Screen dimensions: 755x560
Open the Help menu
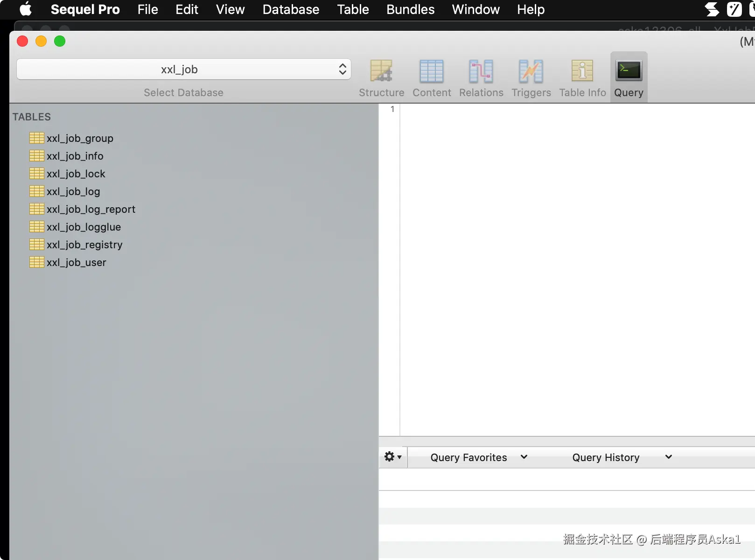click(531, 9)
